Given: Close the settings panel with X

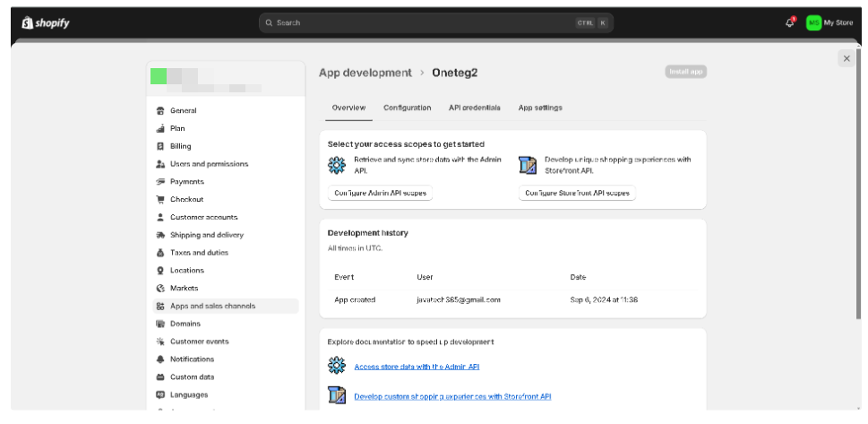Looking at the screenshot, I should [x=847, y=58].
